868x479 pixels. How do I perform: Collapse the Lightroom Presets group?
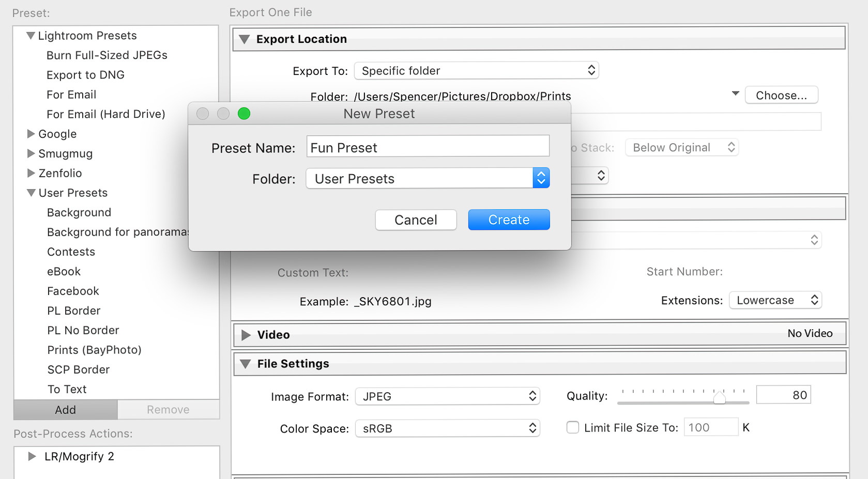31,36
